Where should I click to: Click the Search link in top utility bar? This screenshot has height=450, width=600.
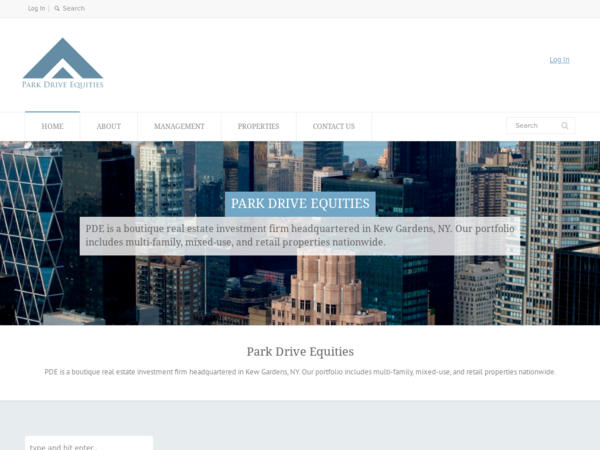pos(73,8)
